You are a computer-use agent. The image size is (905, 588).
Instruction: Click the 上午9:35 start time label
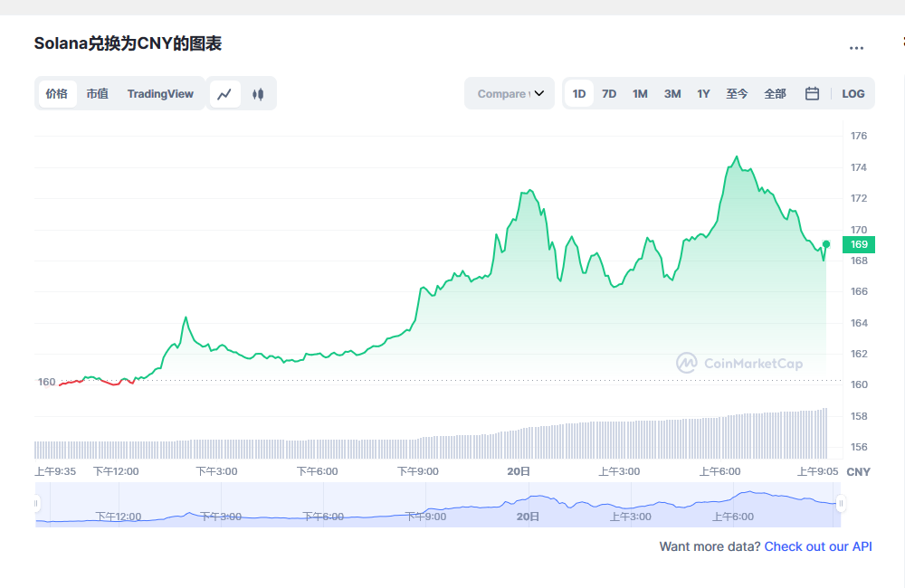click(55, 471)
